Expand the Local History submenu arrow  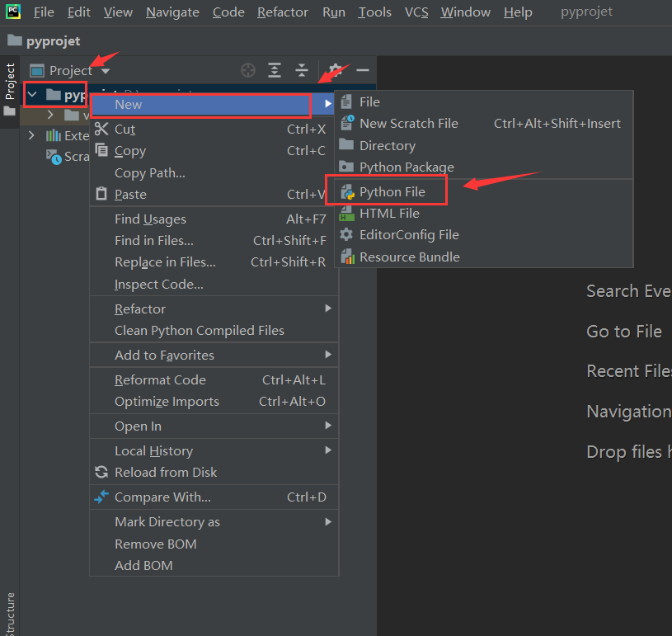pos(328,450)
